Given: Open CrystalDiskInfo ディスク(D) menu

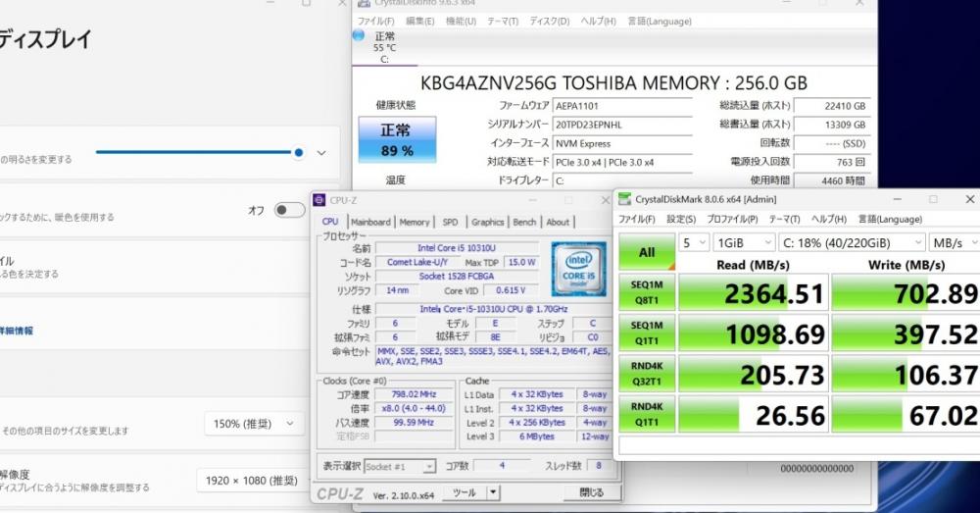Looking at the screenshot, I should [550, 22].
